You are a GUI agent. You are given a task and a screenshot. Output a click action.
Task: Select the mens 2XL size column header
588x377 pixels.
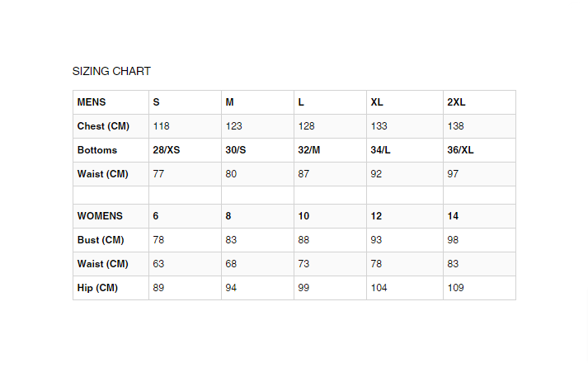(x=456, y=102)
